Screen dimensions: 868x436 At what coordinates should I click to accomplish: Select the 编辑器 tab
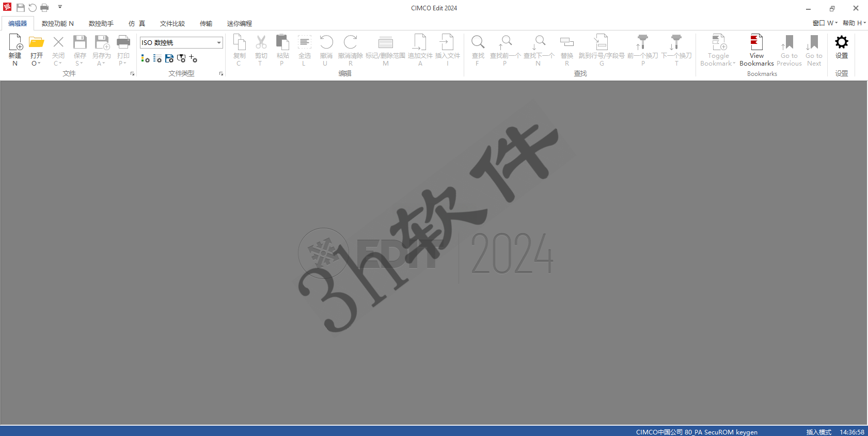[18, 24]
